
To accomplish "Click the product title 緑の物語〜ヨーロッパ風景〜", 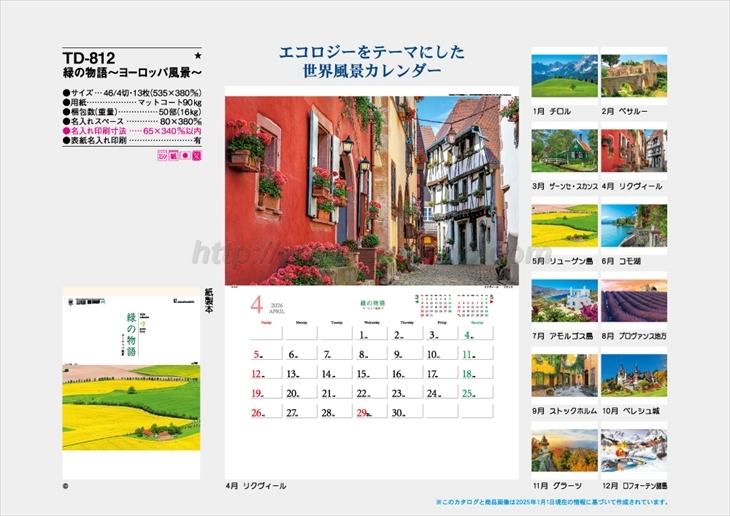I will [131, 74].
